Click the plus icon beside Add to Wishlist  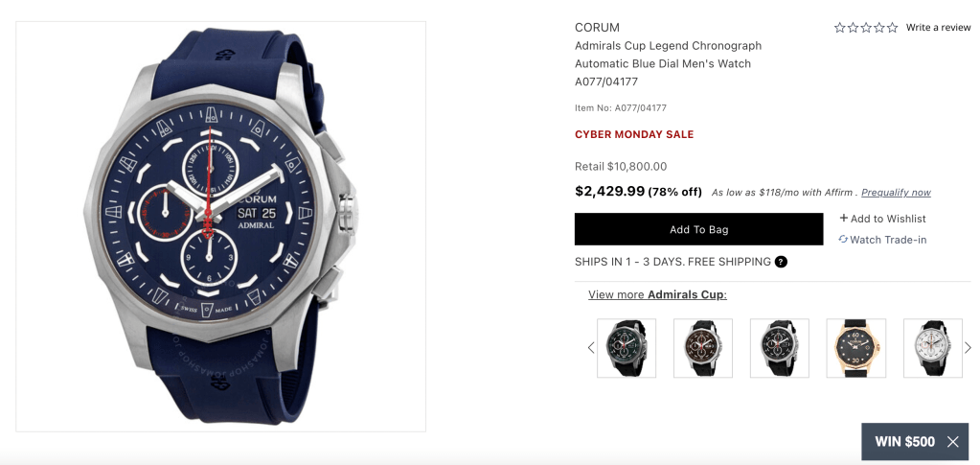(843, 219)
